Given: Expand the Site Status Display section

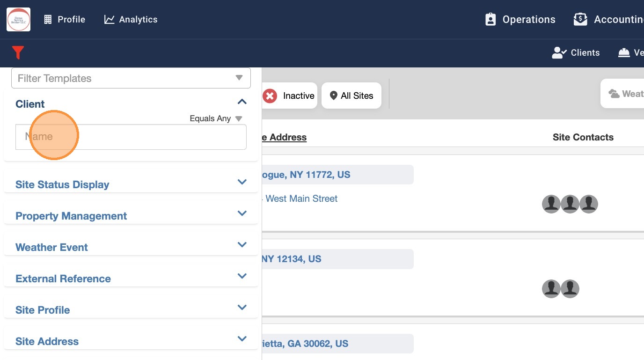Looking at the screenshot, I should tap(242, 182).
